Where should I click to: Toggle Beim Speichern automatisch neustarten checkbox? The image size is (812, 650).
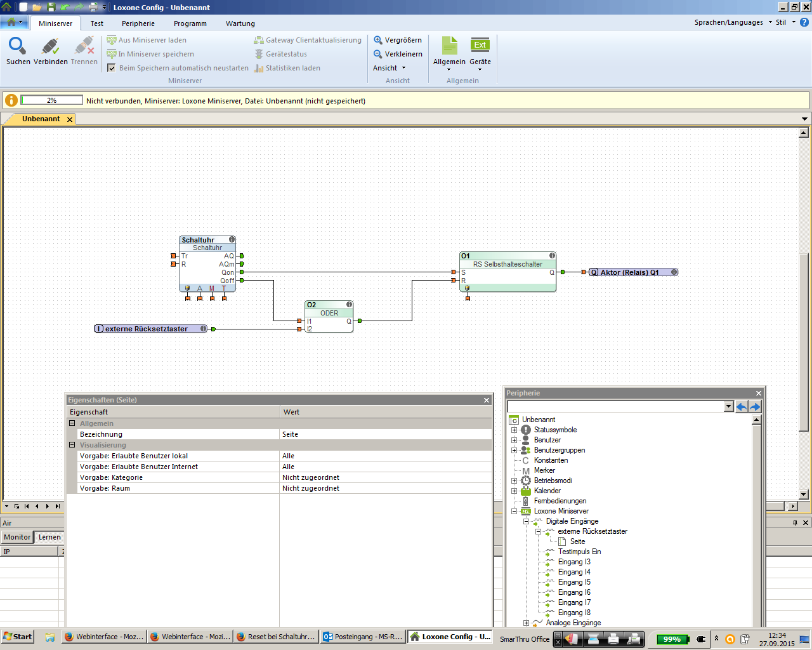(x=112, y=68)
